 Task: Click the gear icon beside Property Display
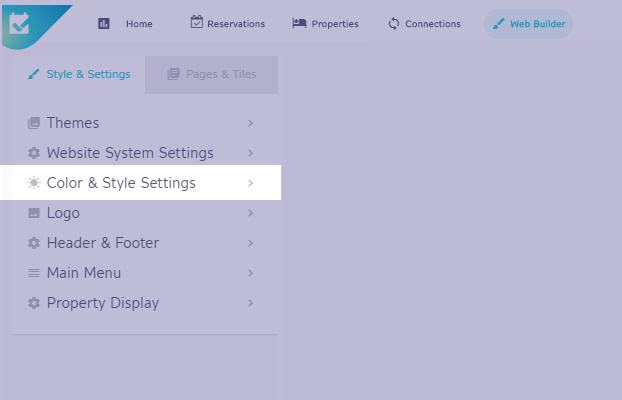(34, 303)
